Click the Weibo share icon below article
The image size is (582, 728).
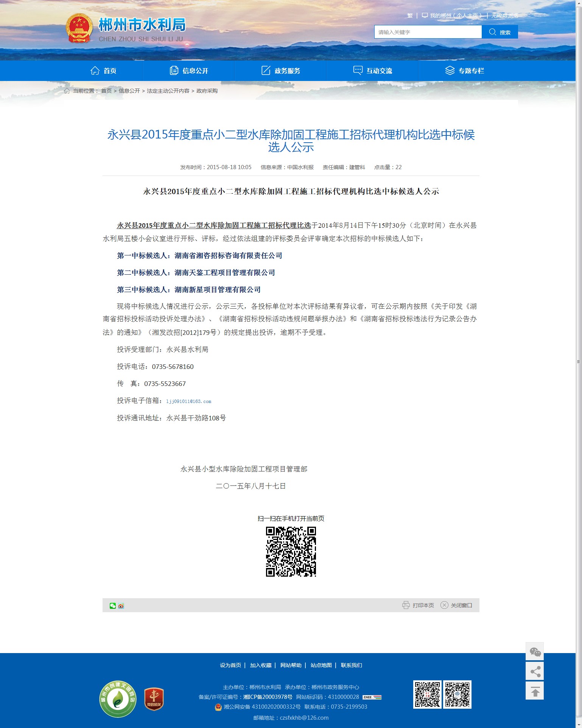pos(121,606)
